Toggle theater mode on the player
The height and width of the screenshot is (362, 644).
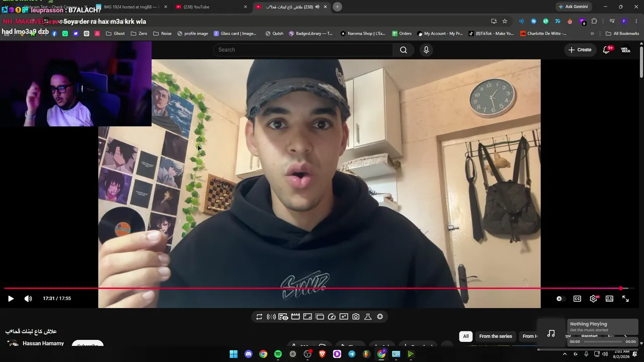click(x=609, y=299)
